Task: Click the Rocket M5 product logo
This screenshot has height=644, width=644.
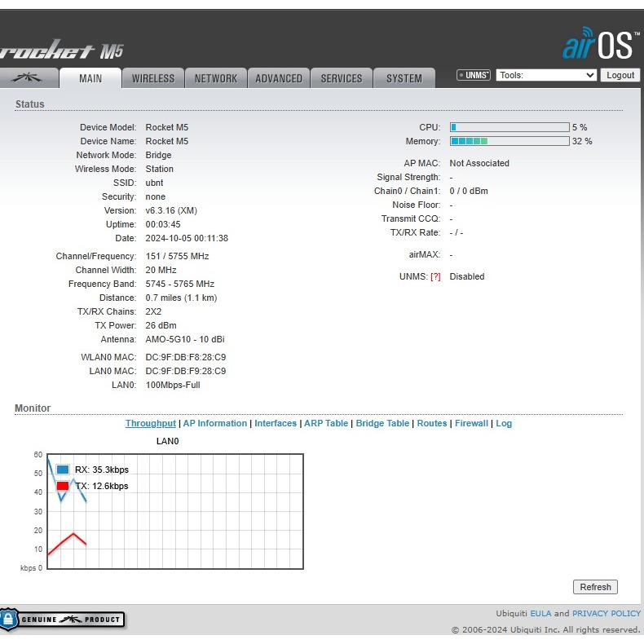Action: (62, 50)
